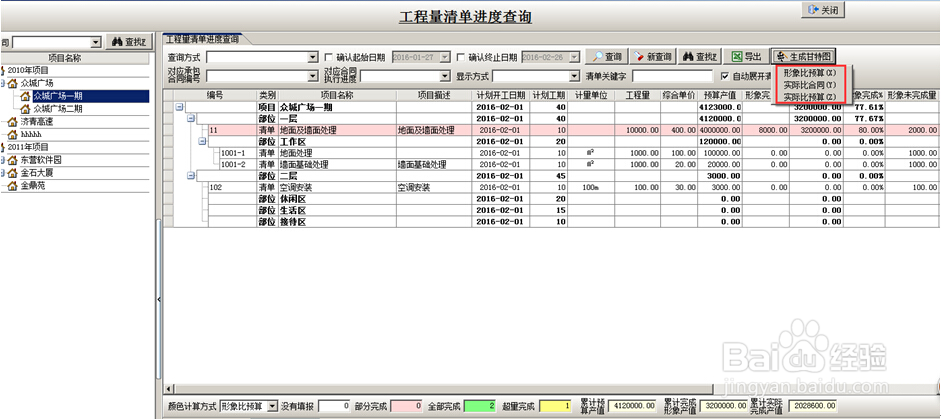Click the house icon beside 众城广场二期
The image size is (941, 419).
(x=25, y=109)
